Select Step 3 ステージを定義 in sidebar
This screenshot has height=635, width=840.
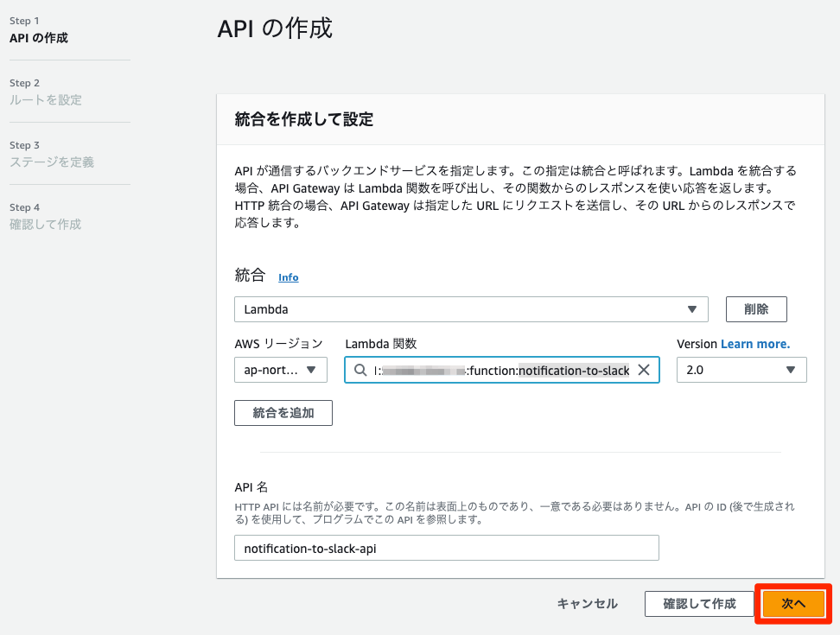[52, 162]
